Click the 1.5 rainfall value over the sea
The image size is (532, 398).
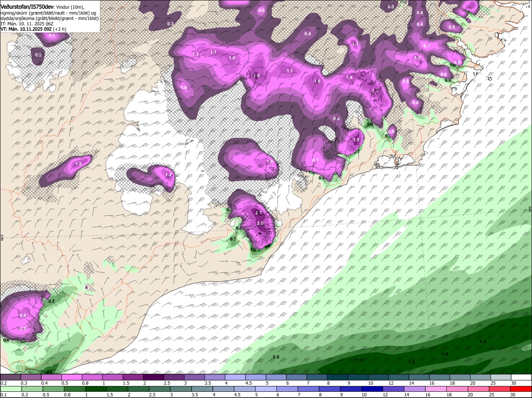(411, 363)
